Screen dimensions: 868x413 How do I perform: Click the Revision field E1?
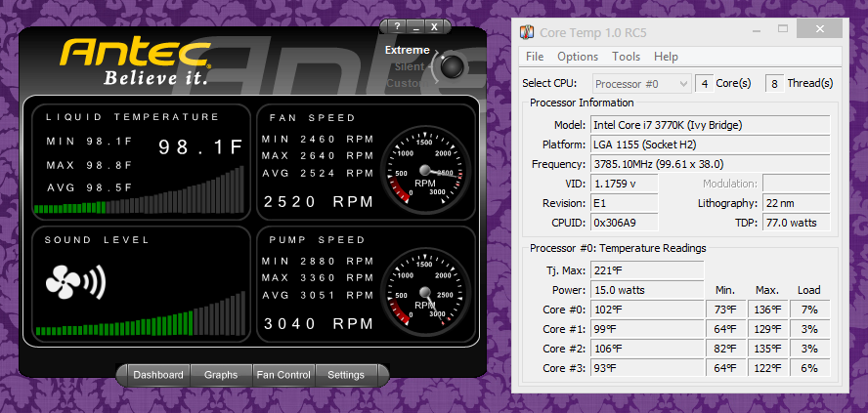tap(625, 203)
